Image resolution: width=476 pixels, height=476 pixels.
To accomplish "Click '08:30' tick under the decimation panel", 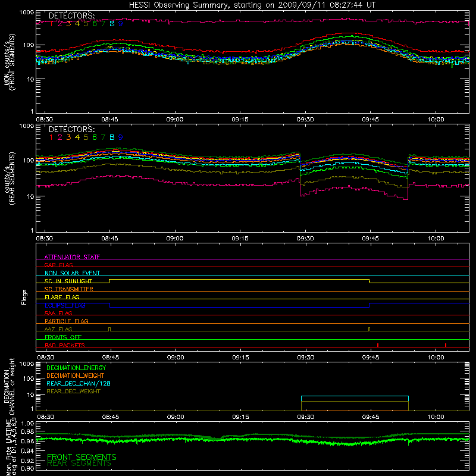I will click(46, 417).
